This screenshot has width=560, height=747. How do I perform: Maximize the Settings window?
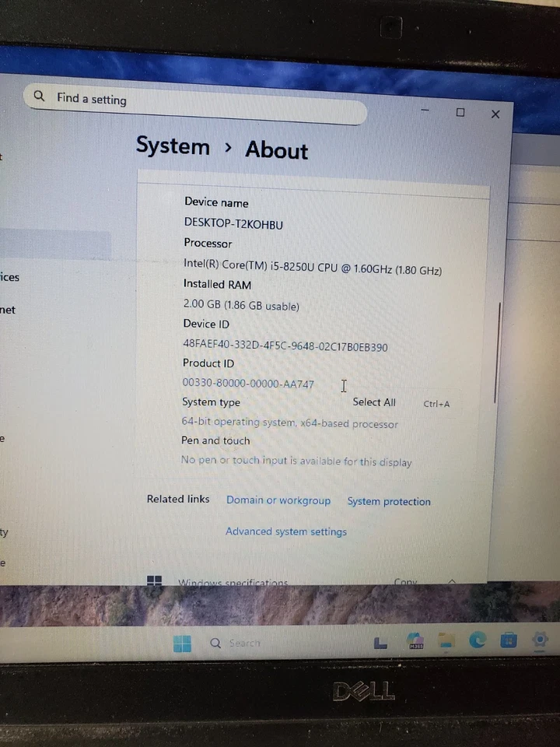(460, 112)
